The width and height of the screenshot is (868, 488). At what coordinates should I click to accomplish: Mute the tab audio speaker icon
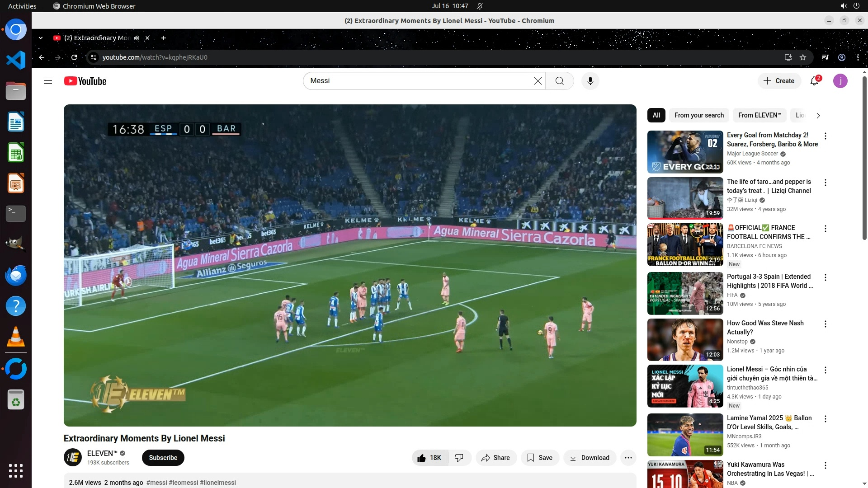137,38
